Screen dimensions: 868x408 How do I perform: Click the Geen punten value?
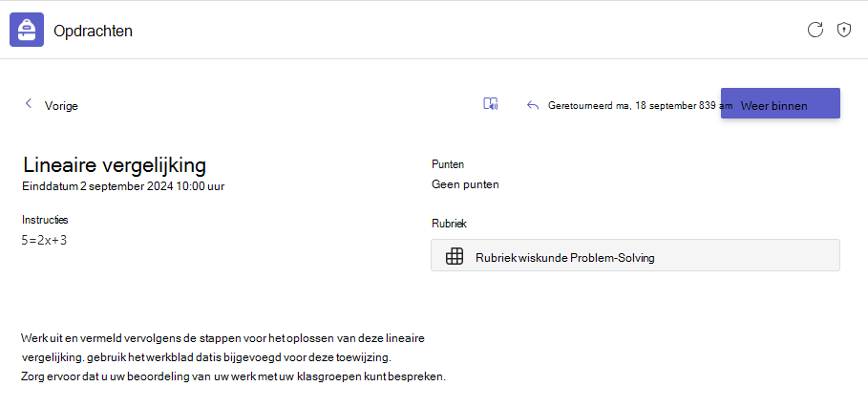pyautogui.click(x=465, y=184)
